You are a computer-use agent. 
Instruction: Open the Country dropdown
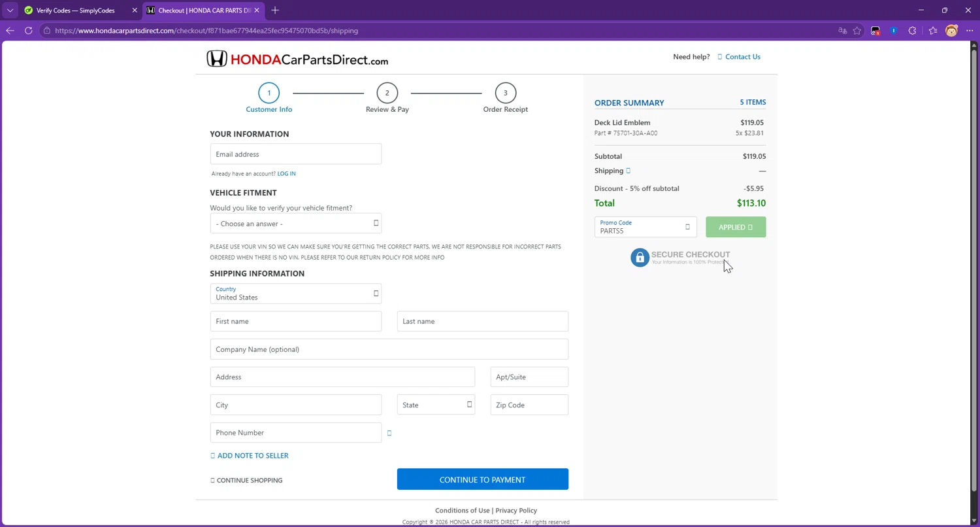pyautogui.click(x=296, y=294)
